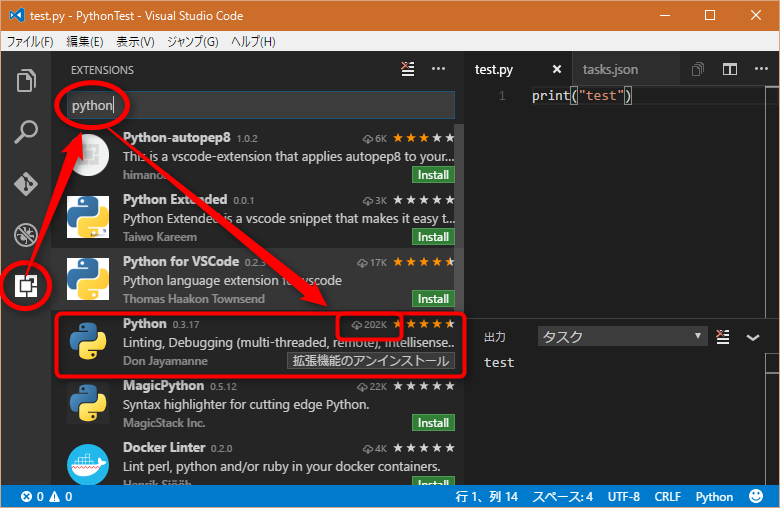Change line ending CRLF in status bar
This screenshot has height=508, width=780.
tap(668, 497)
